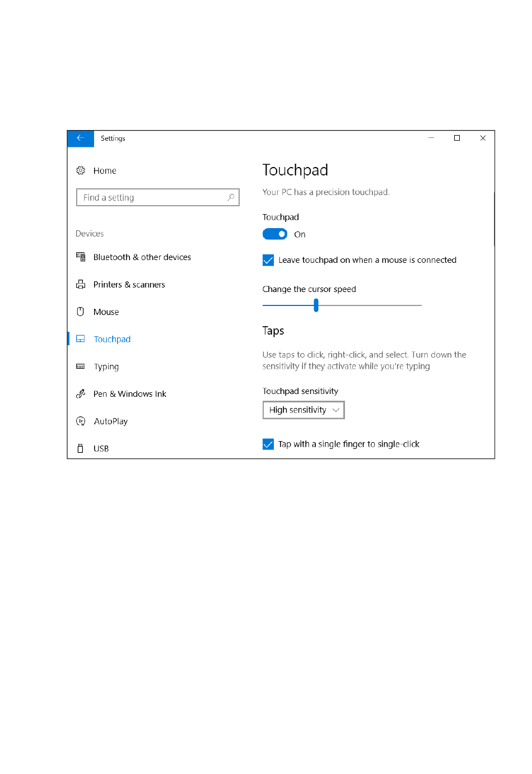
Task: Click the 'Touchpad sensitivity' label
Action: click(x=300, y=391)
